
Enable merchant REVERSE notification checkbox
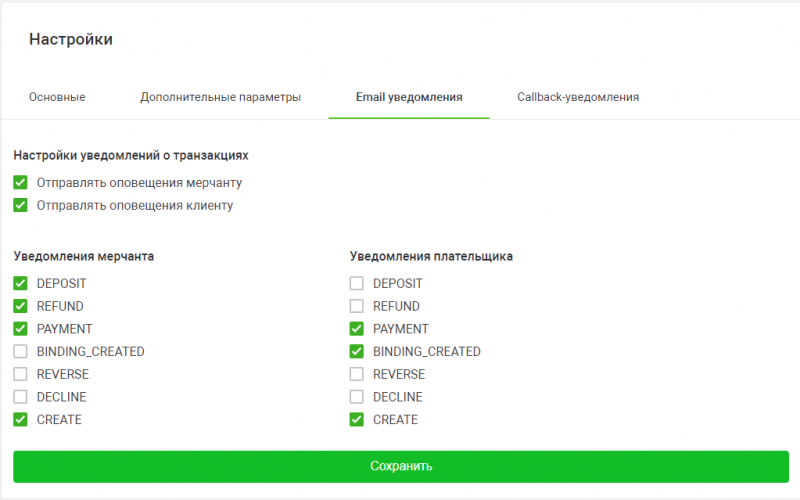[x=20, y=374]
